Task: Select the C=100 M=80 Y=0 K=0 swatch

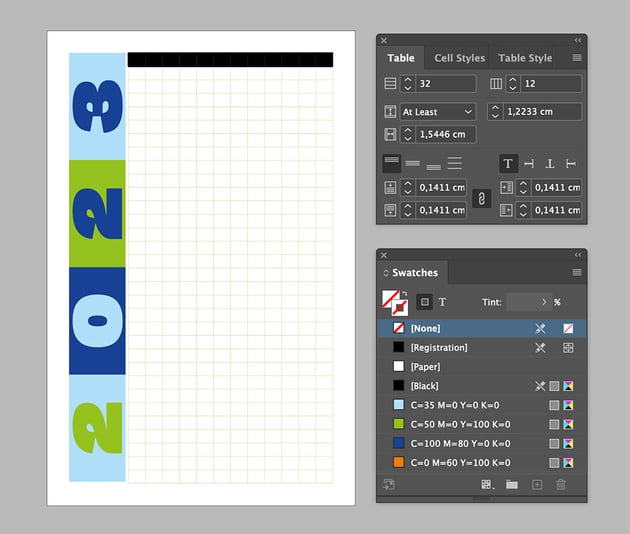Action: [481, 444]
